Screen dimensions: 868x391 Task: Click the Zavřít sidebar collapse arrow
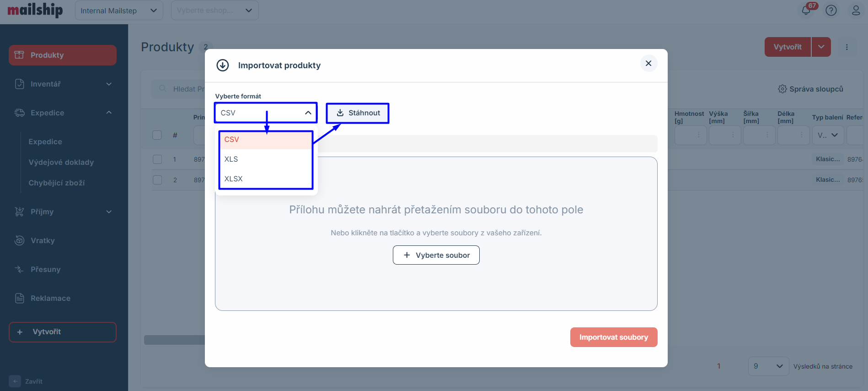pyautogui.click(x=15, y=381)
